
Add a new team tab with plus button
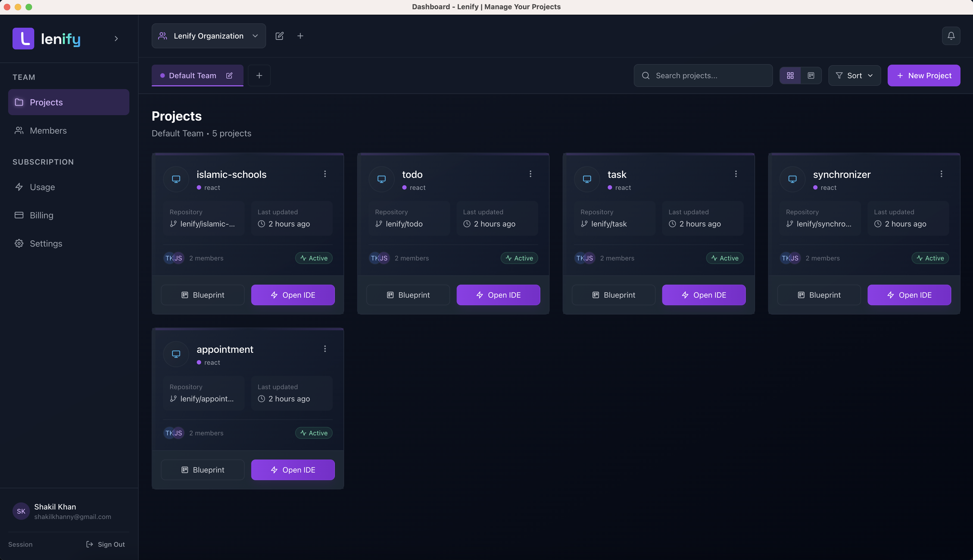[x=259, y=75]
